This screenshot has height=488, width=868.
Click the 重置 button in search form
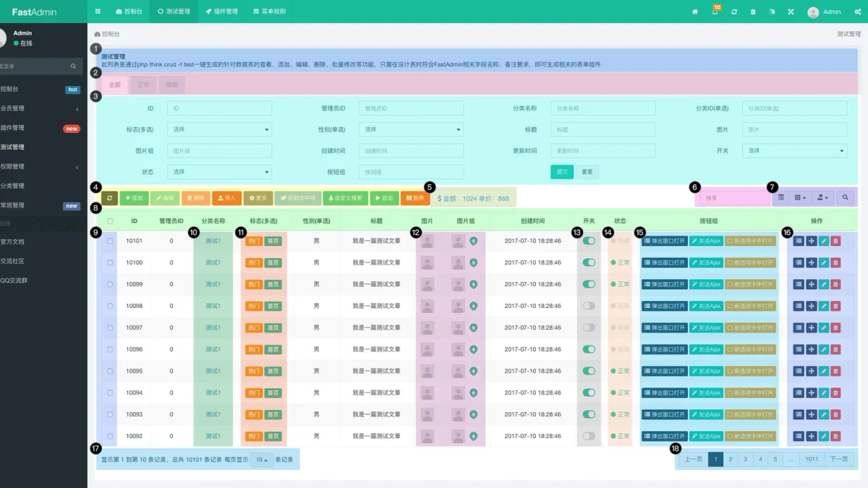click(587, 172)
